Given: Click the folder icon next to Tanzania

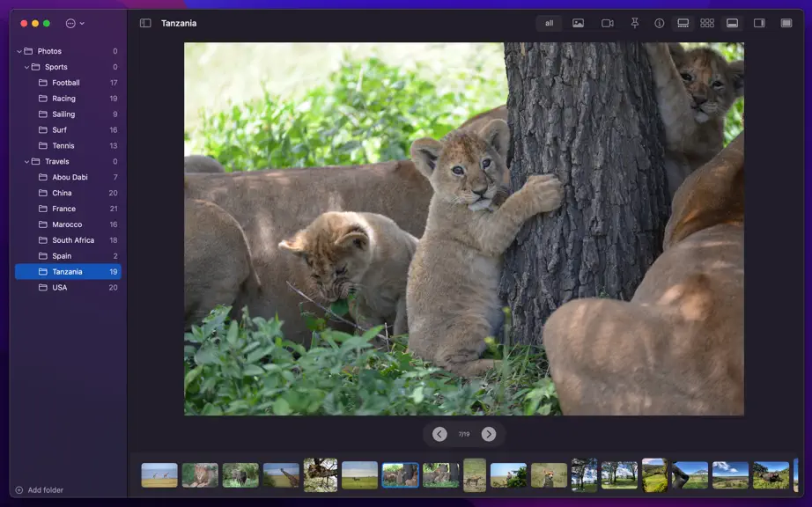Looking at the screenshot, I should pos(43,272).
